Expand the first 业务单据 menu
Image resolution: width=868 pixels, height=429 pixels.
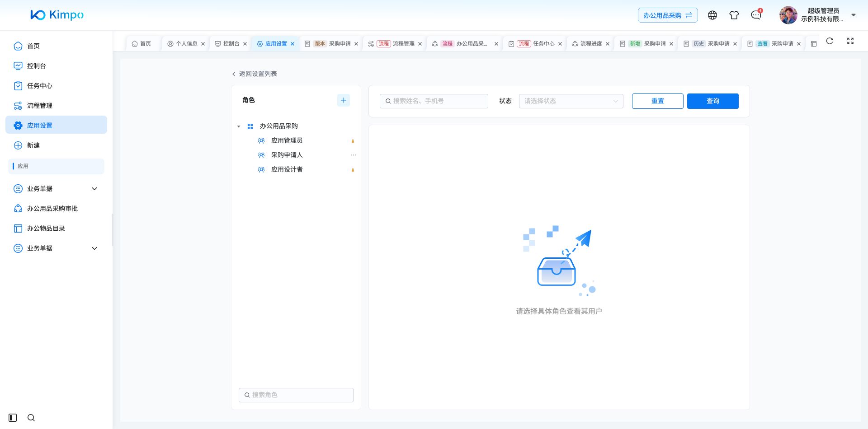(56, 189)
